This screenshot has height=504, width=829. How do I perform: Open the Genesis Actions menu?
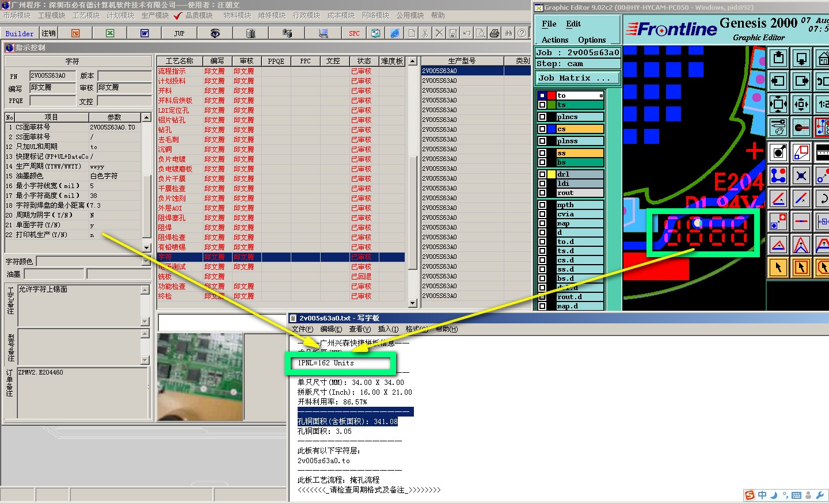(x=555, y=40)
